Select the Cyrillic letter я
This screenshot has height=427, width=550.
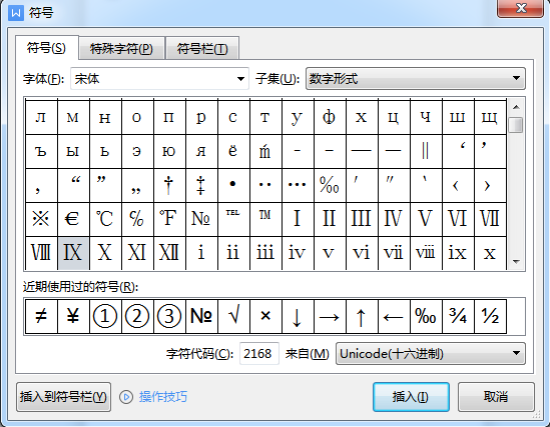[x=201, y=151]
